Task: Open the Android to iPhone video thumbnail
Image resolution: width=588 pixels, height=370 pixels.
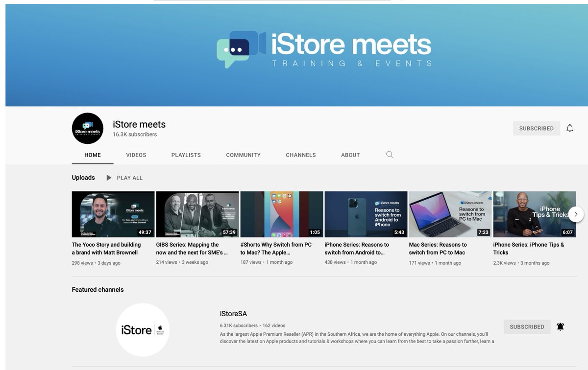Action: [x=366, y=214]
